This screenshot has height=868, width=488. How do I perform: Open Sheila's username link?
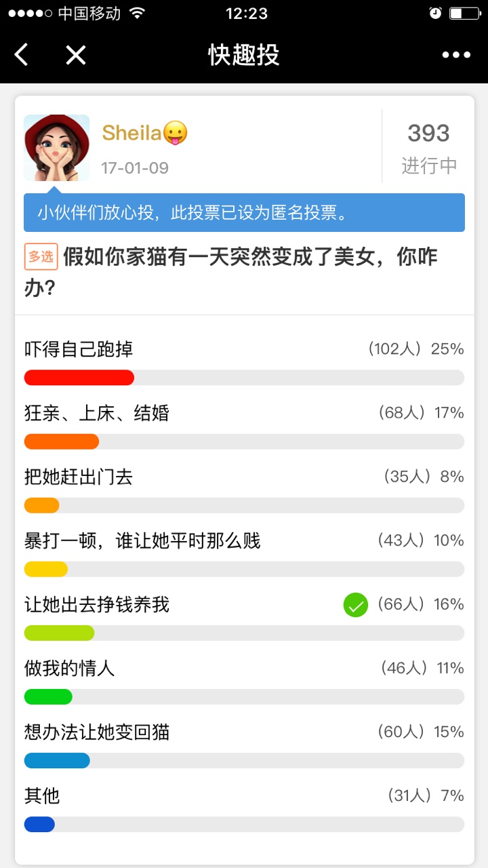click(x=132, y=133)
